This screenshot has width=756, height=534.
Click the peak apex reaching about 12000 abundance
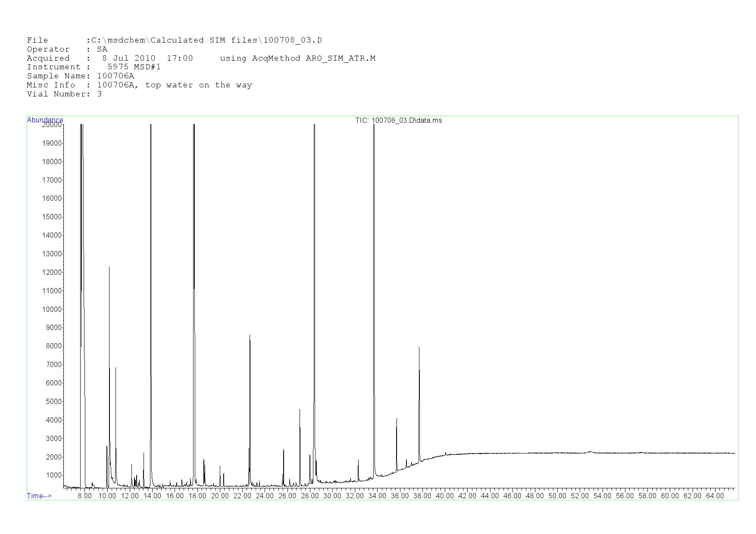109,268
